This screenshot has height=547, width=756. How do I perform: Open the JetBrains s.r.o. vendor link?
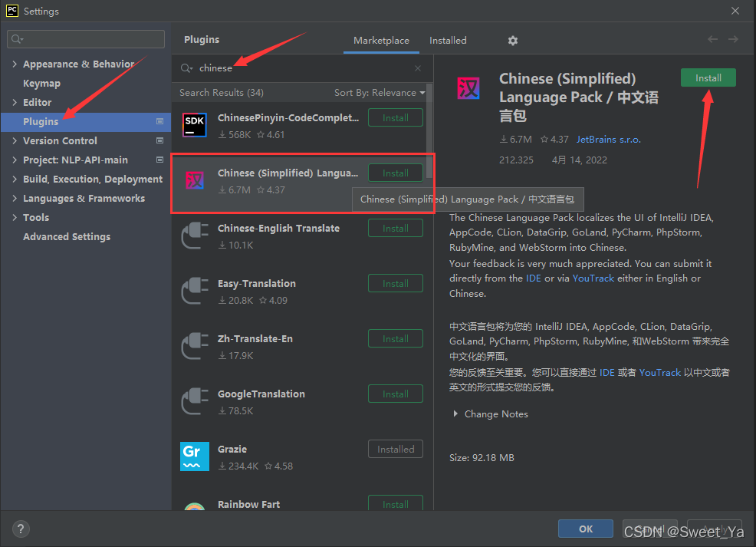(x=609, y=140)
